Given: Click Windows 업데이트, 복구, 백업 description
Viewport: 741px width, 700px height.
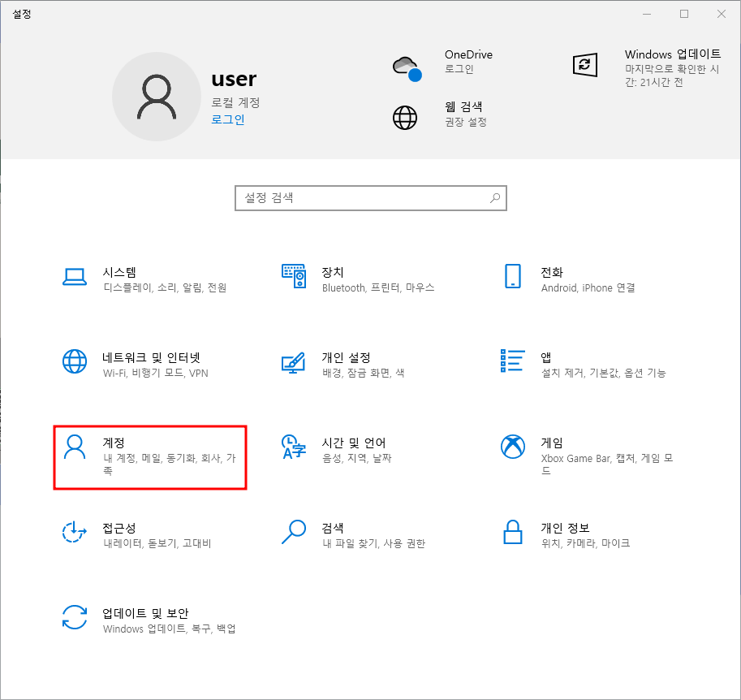Looking at the screenshot, I should (x=169, y=628).
